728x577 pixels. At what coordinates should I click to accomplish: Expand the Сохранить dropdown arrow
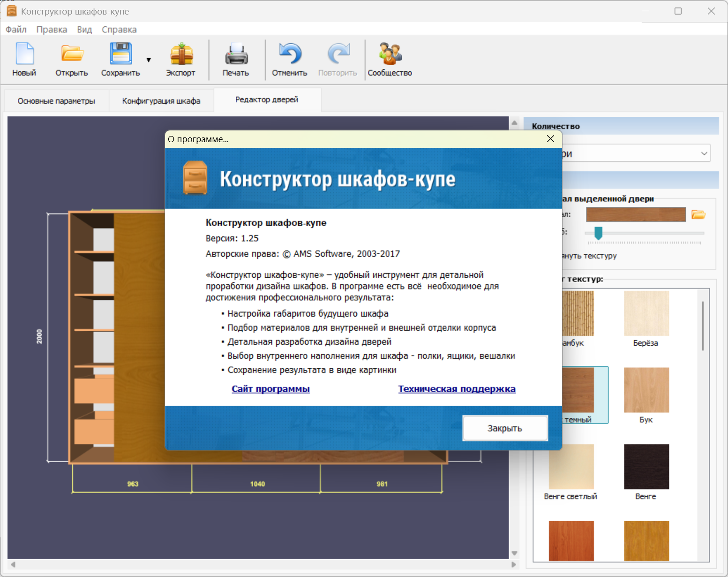149,60
